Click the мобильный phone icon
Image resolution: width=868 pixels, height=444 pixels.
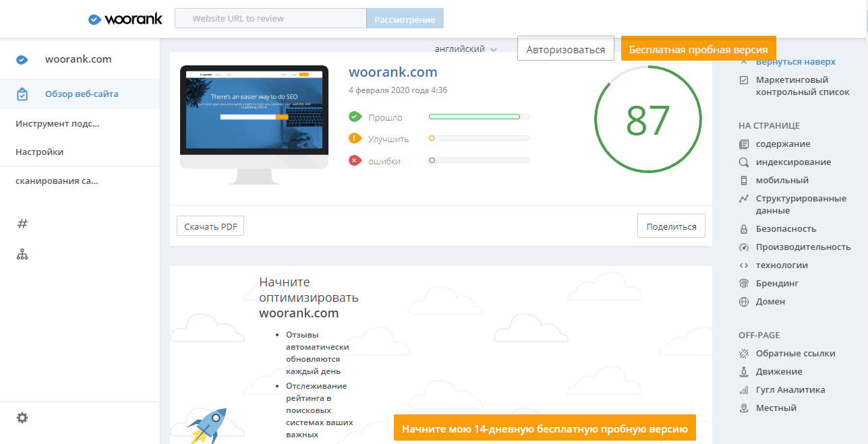pyautogui.click(x=744, y=181)
